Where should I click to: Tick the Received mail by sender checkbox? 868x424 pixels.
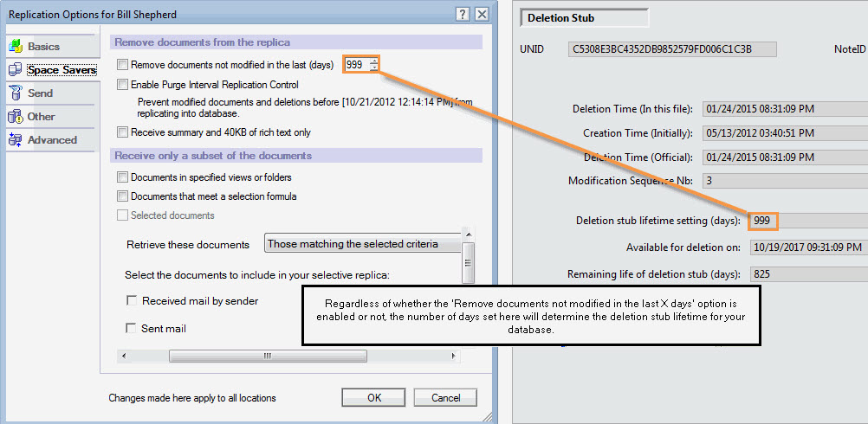[x=132, y=301]
